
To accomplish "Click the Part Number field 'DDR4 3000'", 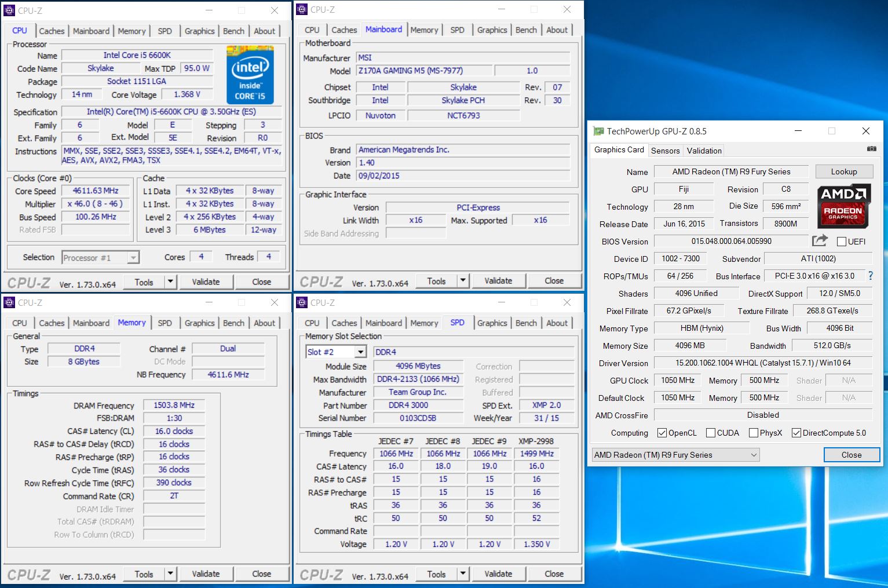I will click(x=418, y=406).
